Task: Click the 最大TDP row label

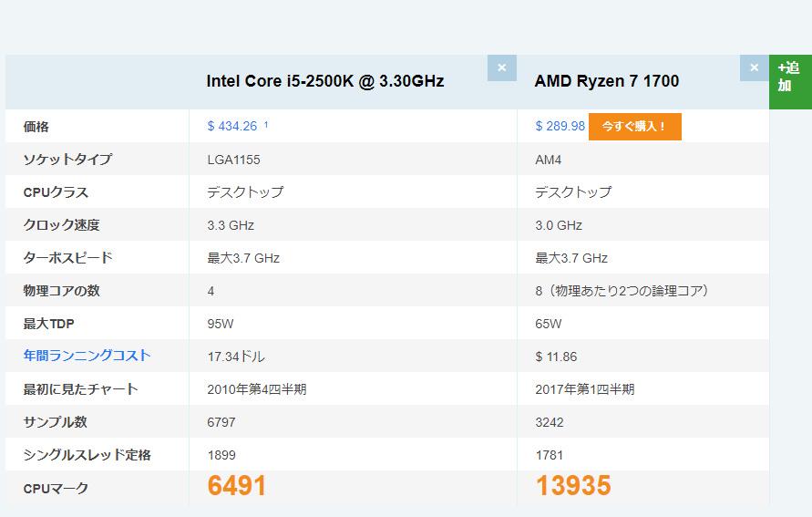Action: (48, 324)
